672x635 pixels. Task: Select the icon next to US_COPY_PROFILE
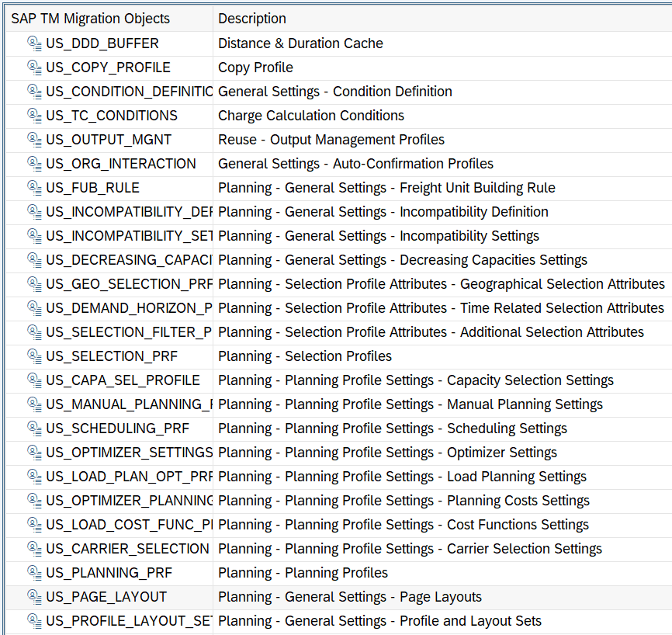[34, 68]
